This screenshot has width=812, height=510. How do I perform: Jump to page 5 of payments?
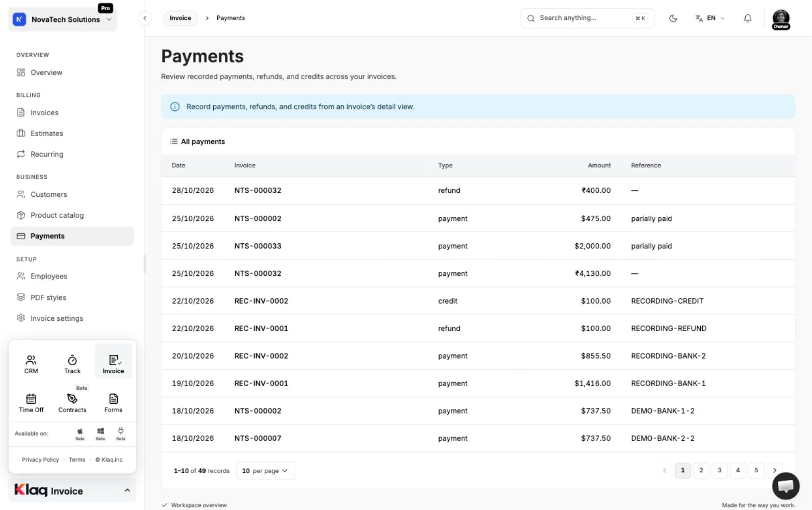click(x=756, y=470)
